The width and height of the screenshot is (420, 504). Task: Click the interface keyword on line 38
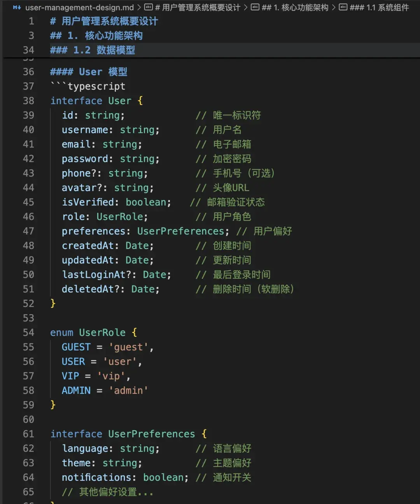[76, 101]
